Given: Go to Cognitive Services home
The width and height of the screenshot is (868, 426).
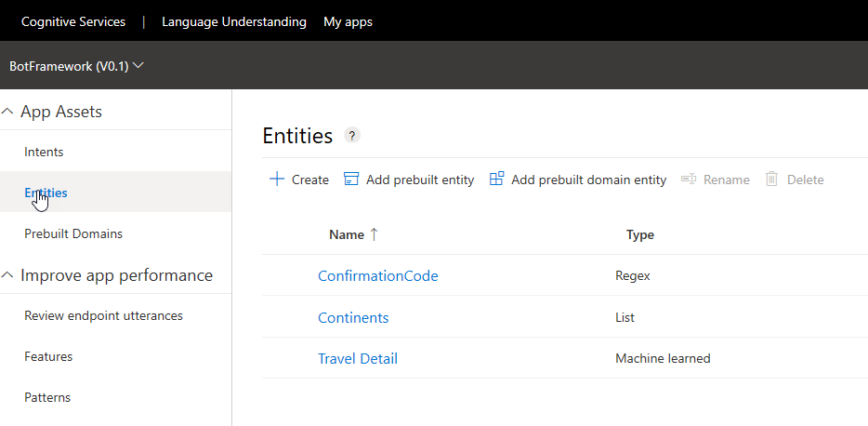Looking at the screenshot, I should point(73,21).
